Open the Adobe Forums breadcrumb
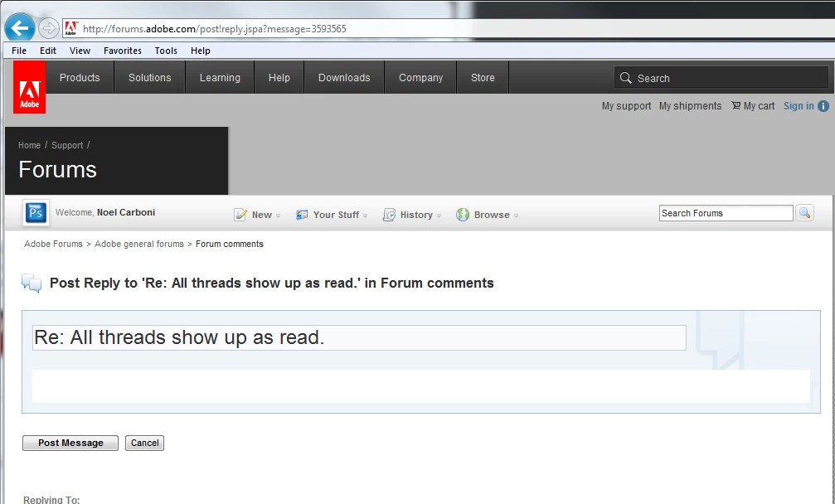835x504 pixels. pyautogui.click(x=53, y=244)
